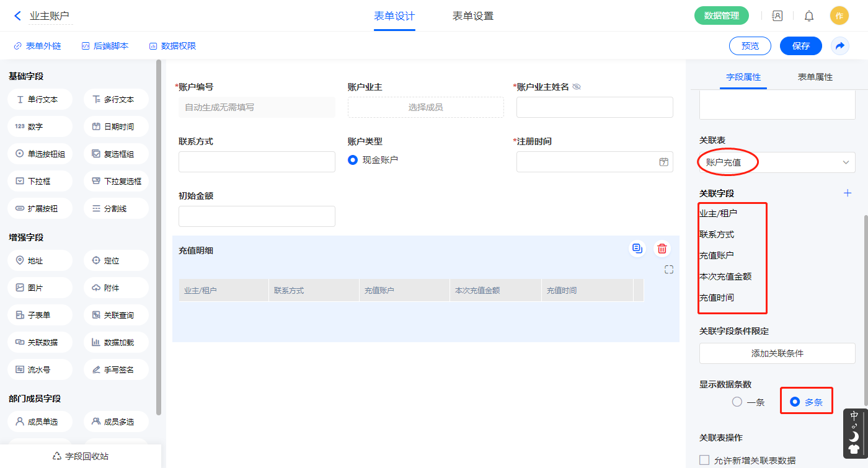This screenshot has height=468, width=868.
Task: Enable 允许新增关联表数据 checkbox
Action: point(704,460)
